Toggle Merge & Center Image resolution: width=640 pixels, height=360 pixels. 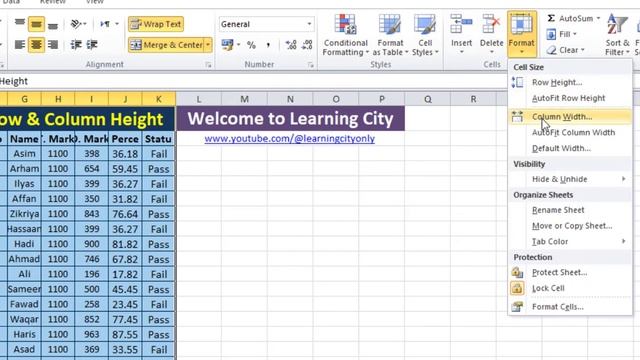click(166, 45)
